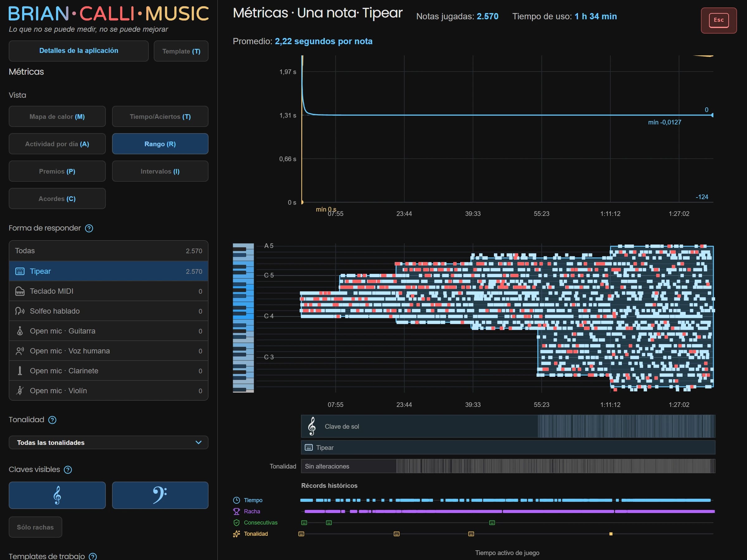The width and height of the screenshot is (747, 560).
Task: Click the sparkle icon next to Tonalidad records
Action: click(236, 534)
